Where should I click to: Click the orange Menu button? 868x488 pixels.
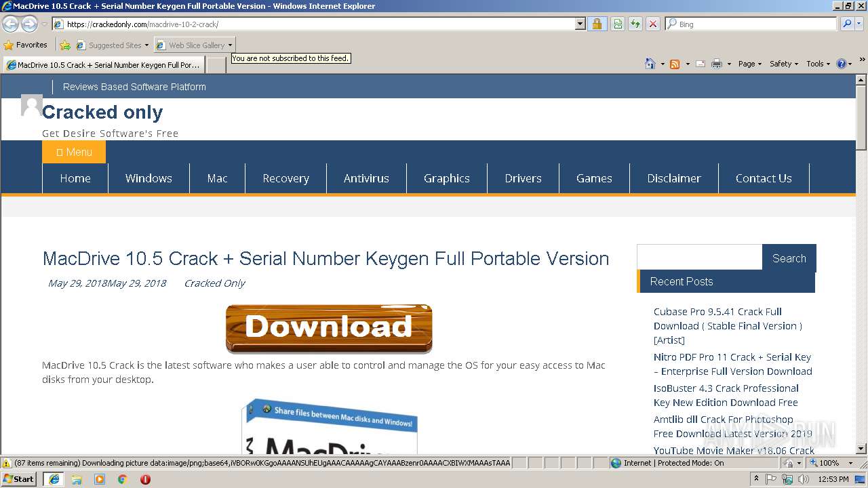click(74, 152)
